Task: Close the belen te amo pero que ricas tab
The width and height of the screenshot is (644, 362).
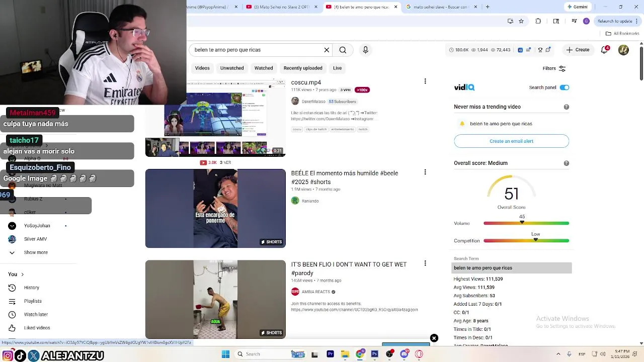Action: point(395,7)
